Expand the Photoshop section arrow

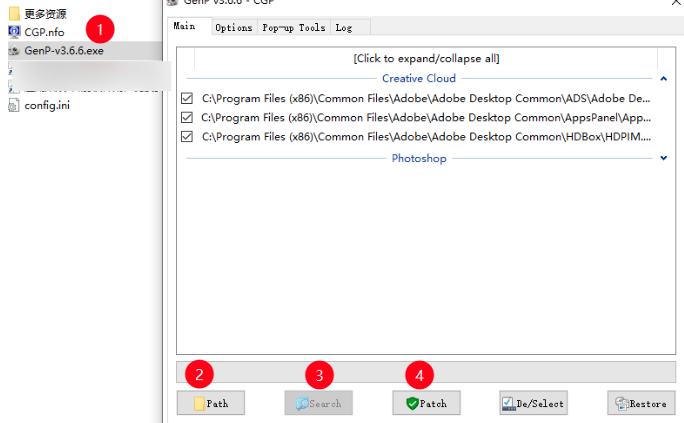pos(663,158)
